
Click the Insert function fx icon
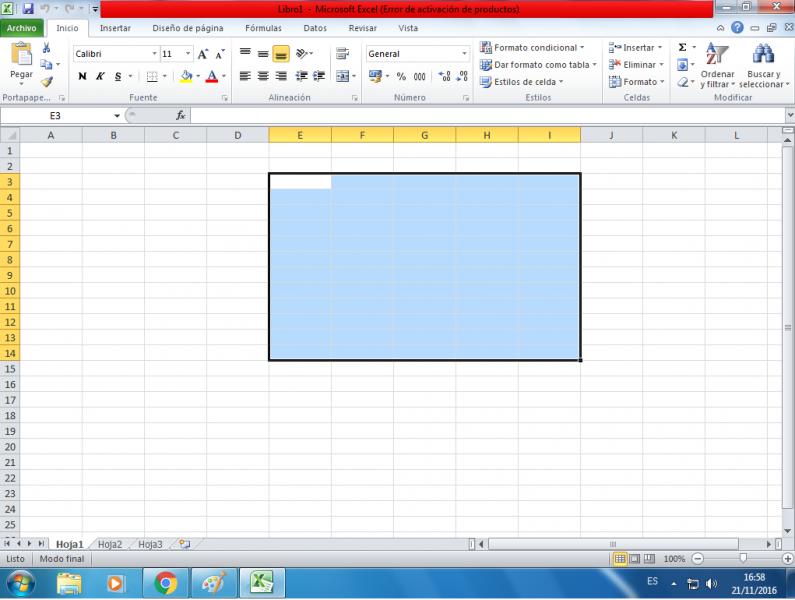(x=180, y=116)
